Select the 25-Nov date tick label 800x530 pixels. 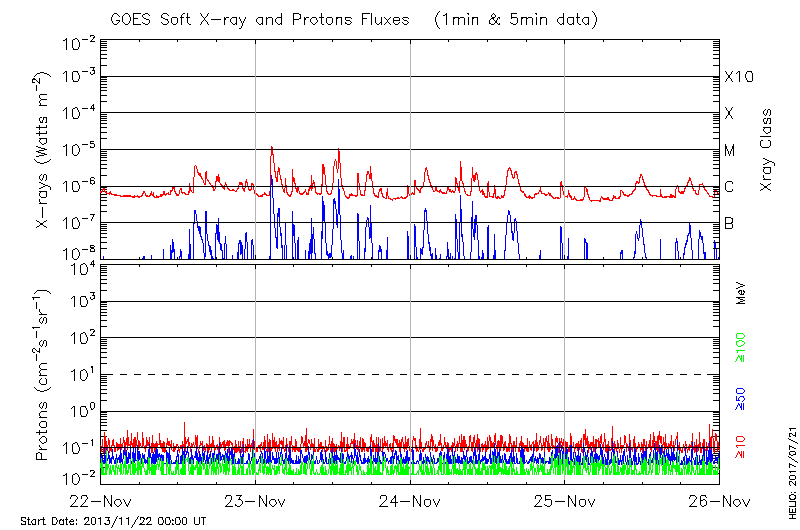(x=564, y=501)
